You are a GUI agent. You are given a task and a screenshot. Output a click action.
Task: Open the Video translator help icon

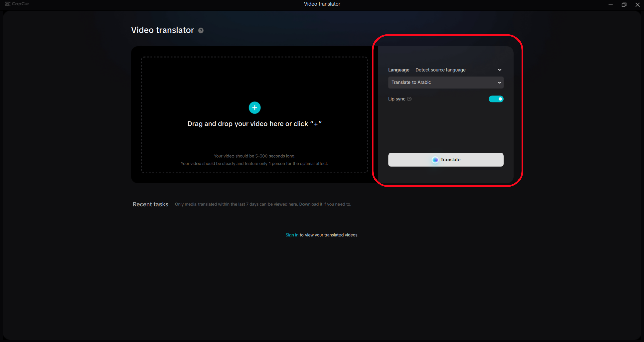pyautogui.click(x=201, y=30)
